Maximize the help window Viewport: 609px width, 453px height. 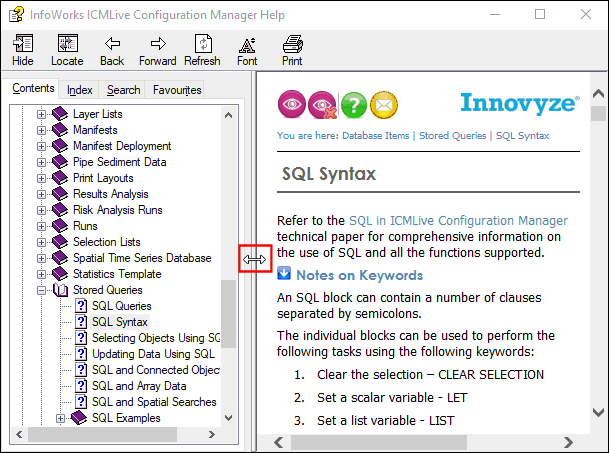point(540,14)
